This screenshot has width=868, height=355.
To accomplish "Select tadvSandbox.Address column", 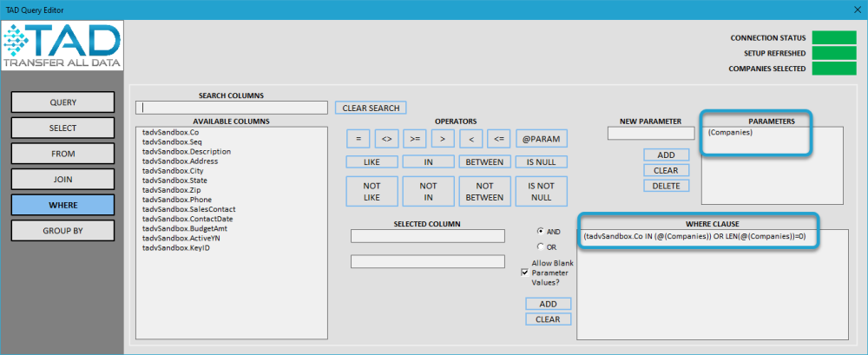I will 180,161.
